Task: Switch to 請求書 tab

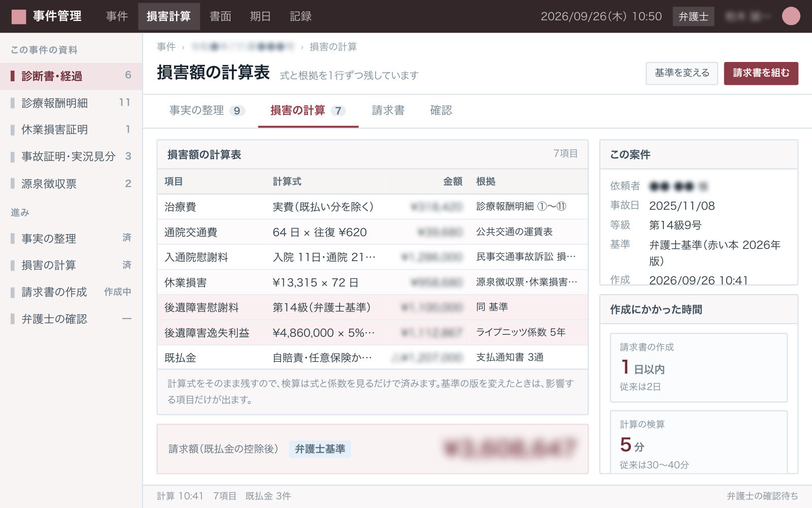Action: pos(388,111)
